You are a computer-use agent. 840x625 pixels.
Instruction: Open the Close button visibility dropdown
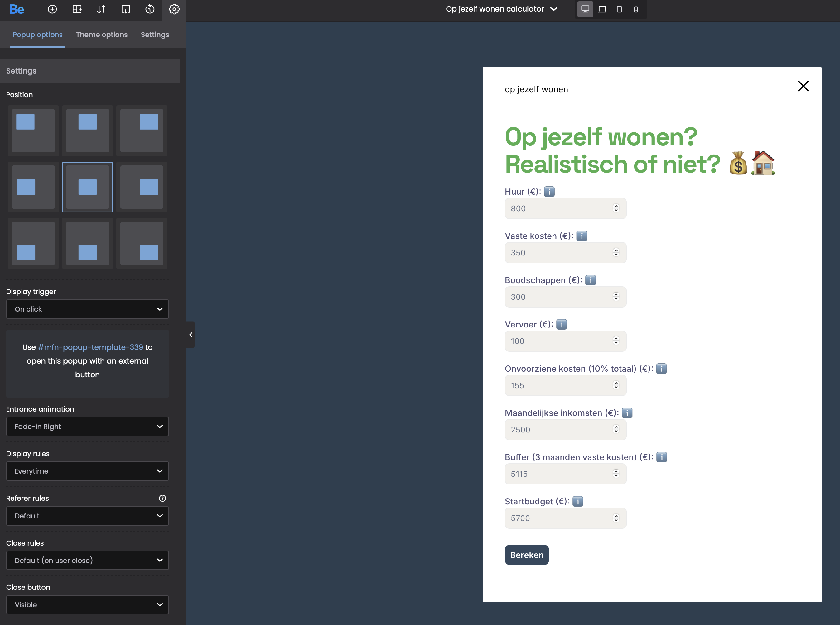pyautogui.click(x=87, y=605)
